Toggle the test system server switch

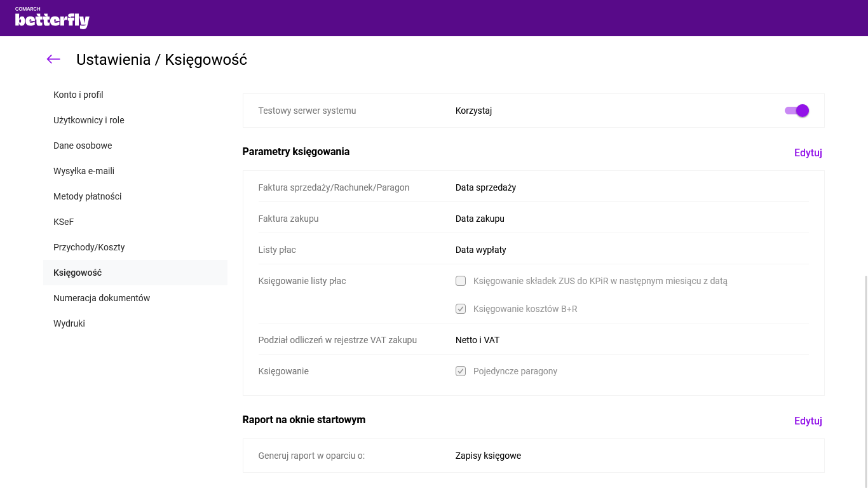coord(797,111)
